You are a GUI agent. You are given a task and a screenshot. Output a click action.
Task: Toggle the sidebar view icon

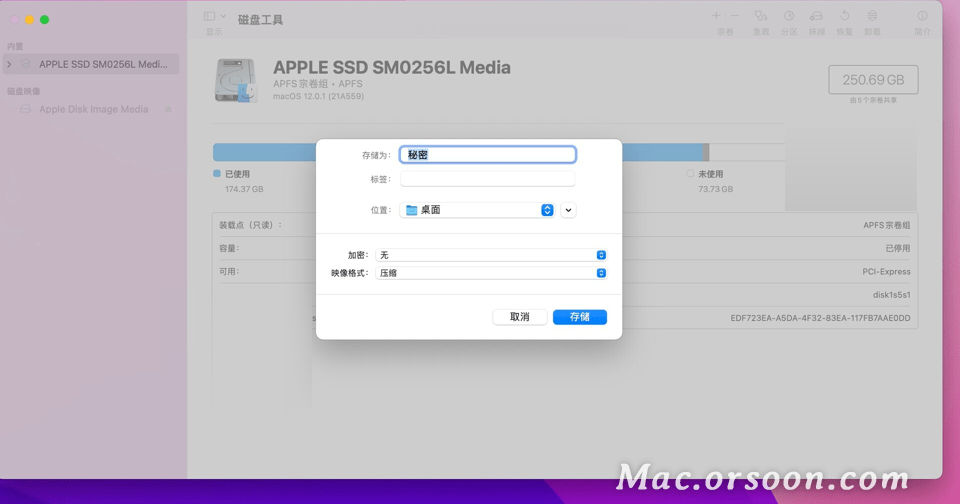coord(209,17)
